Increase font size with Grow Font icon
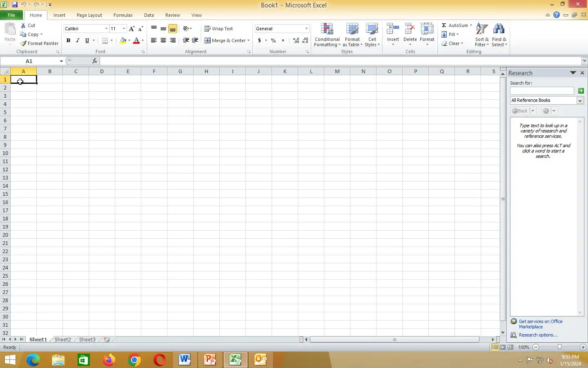Screen dimensions: 588x368 [131, 29]
